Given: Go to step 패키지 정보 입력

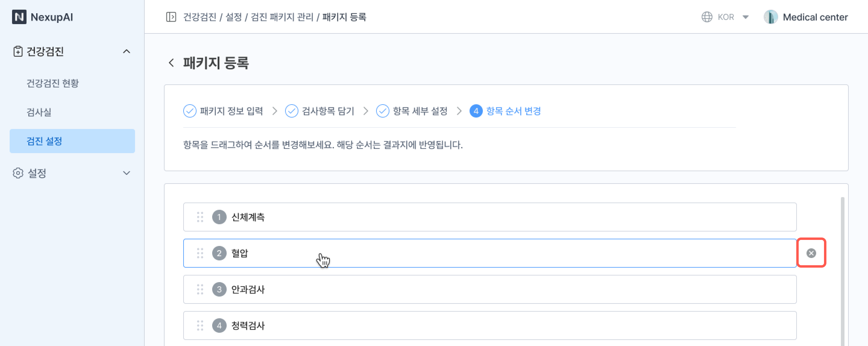Looking at the screenshot, I should [x=223, y=111].
